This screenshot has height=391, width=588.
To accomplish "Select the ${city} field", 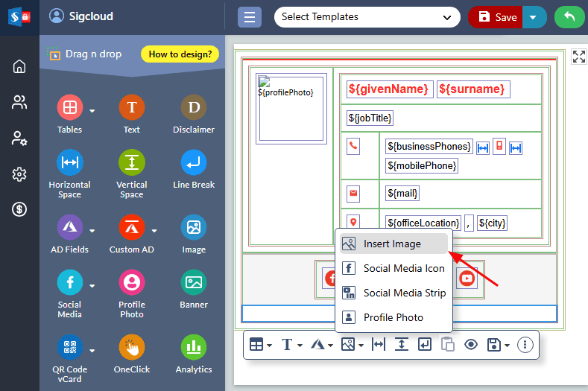I will click(x=492, y=223).
